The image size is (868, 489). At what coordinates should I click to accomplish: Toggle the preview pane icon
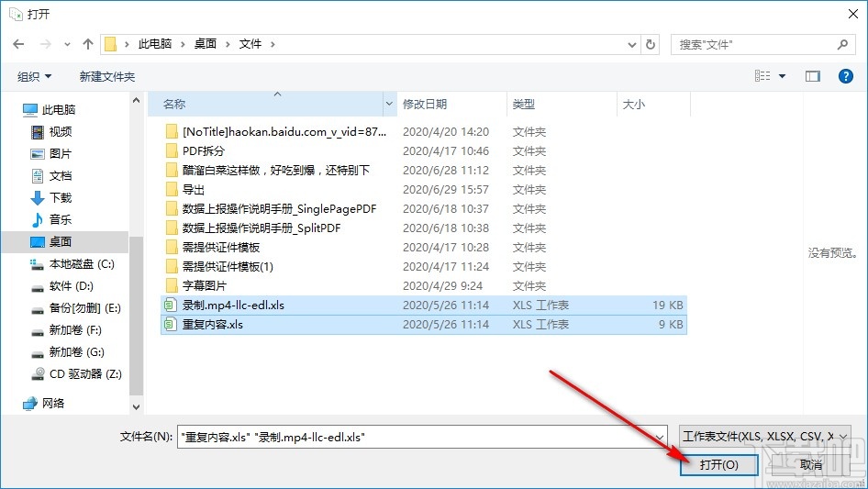812,76
